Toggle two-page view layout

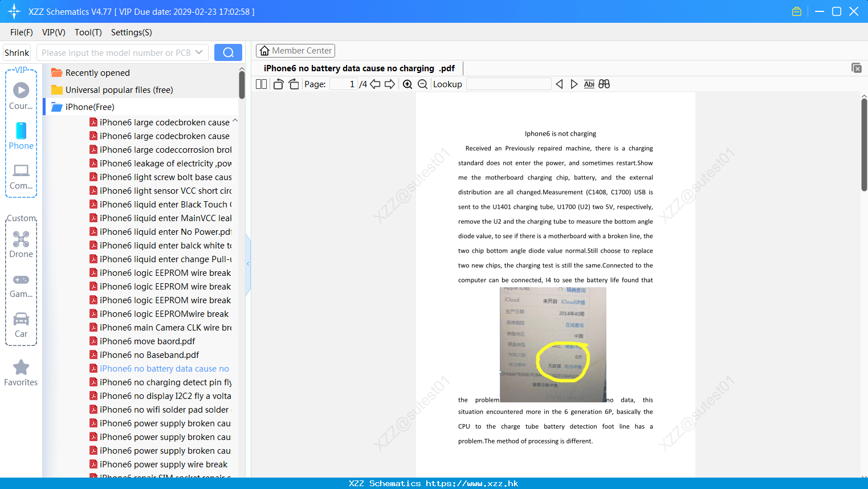coord(261,84)
